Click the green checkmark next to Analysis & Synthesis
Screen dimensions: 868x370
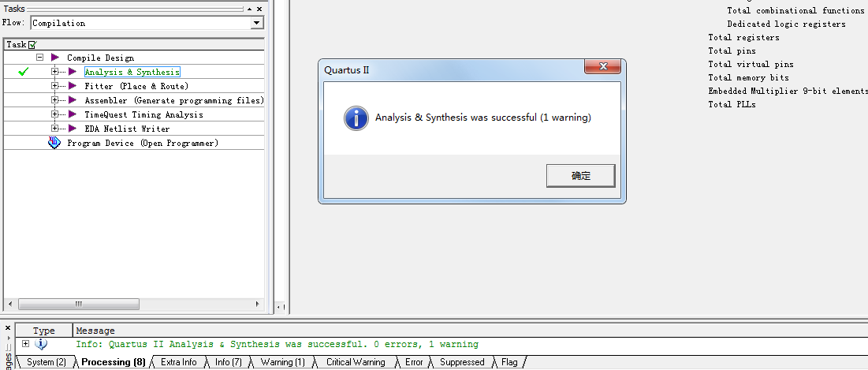pos(23,72)
